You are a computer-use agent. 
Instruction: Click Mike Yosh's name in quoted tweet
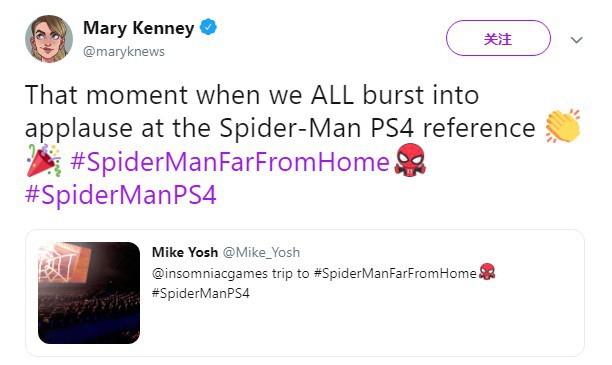185,252
